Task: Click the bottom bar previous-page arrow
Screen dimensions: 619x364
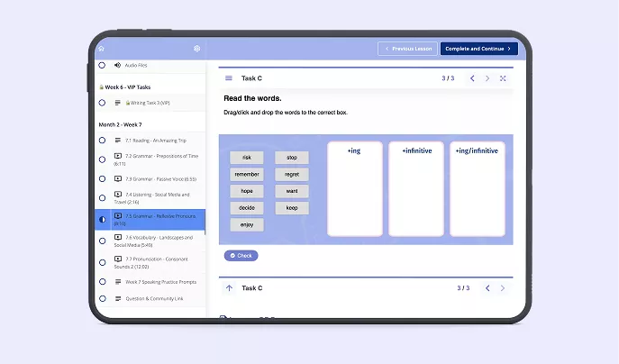Action: [487, 288]
